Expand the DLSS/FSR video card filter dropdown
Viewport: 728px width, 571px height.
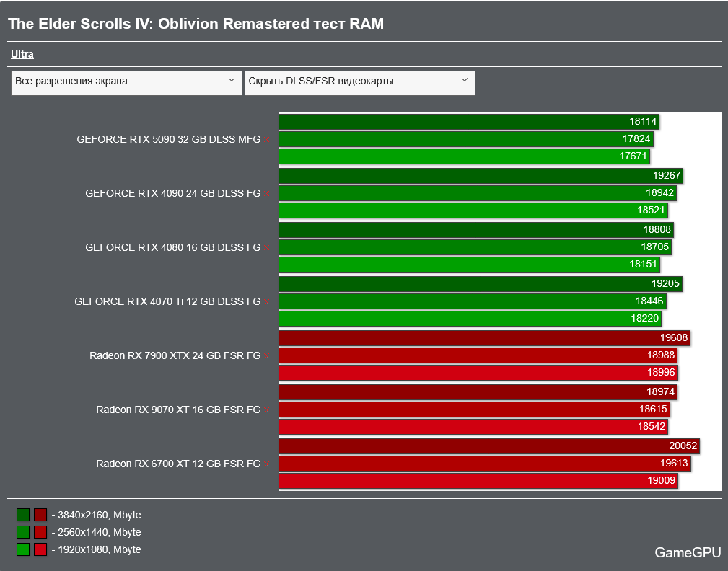[x=359, y=81]
